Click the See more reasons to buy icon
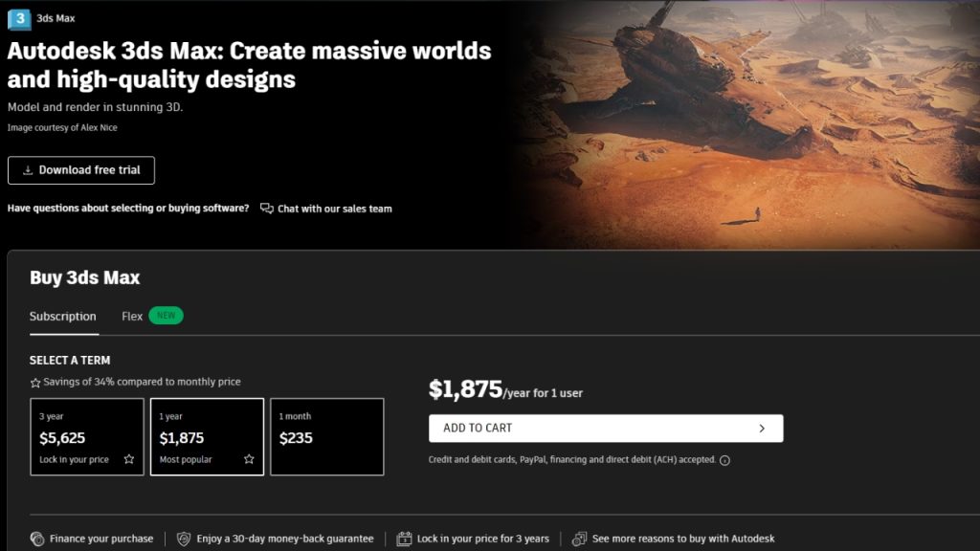 (579, 539)
